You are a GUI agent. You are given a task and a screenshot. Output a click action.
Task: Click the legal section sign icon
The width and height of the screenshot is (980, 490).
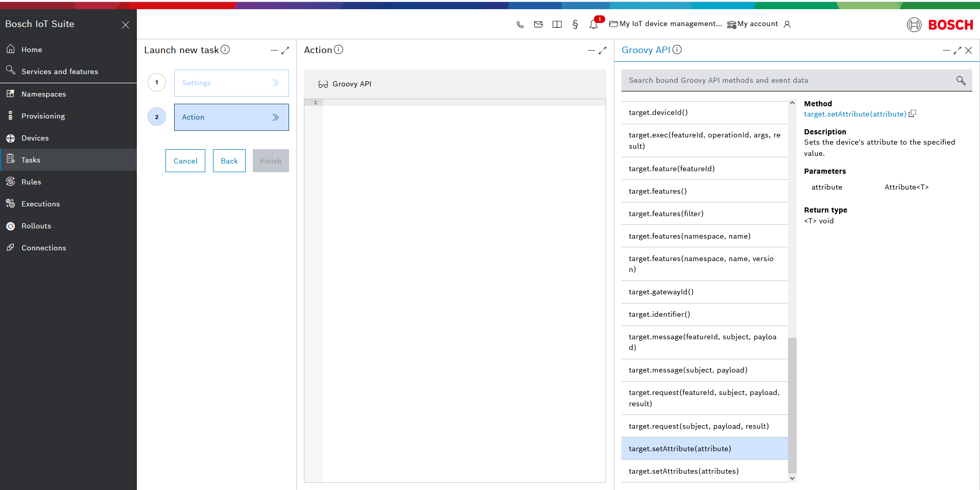[575, 25]
